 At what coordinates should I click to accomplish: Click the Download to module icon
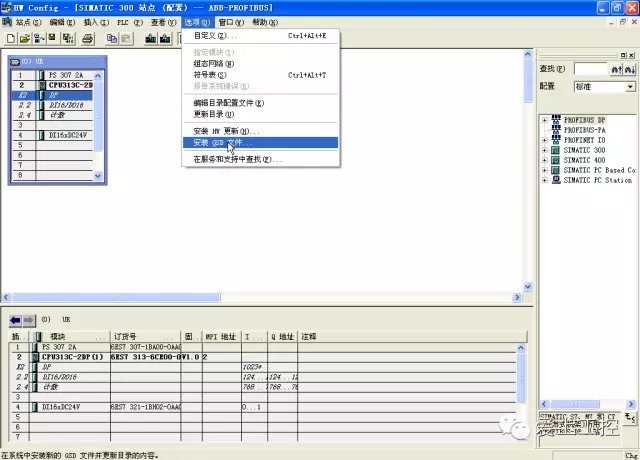(x=151, y=39)
